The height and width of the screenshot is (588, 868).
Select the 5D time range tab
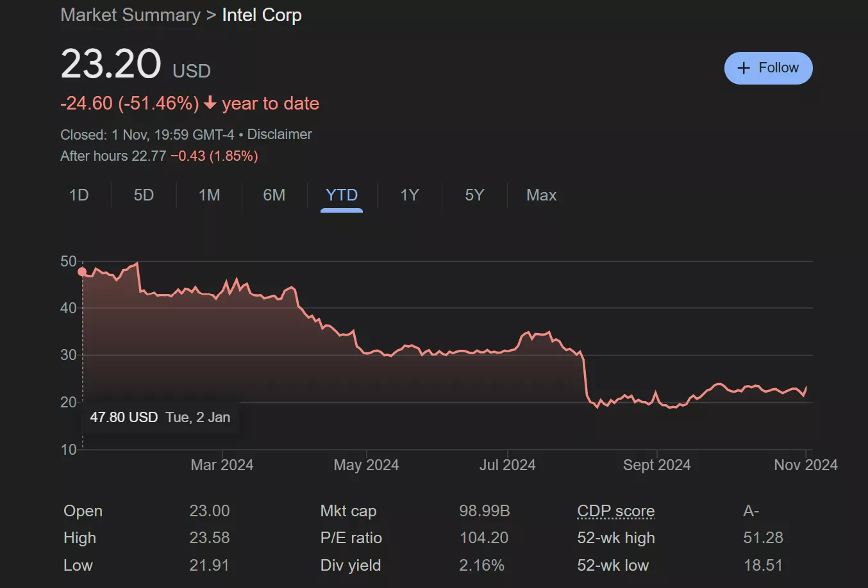click(x=144, y=195)
